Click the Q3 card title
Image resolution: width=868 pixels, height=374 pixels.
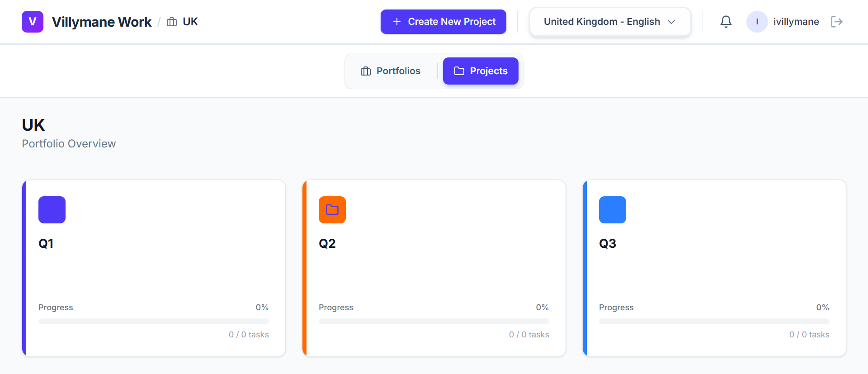coord(608,243)
